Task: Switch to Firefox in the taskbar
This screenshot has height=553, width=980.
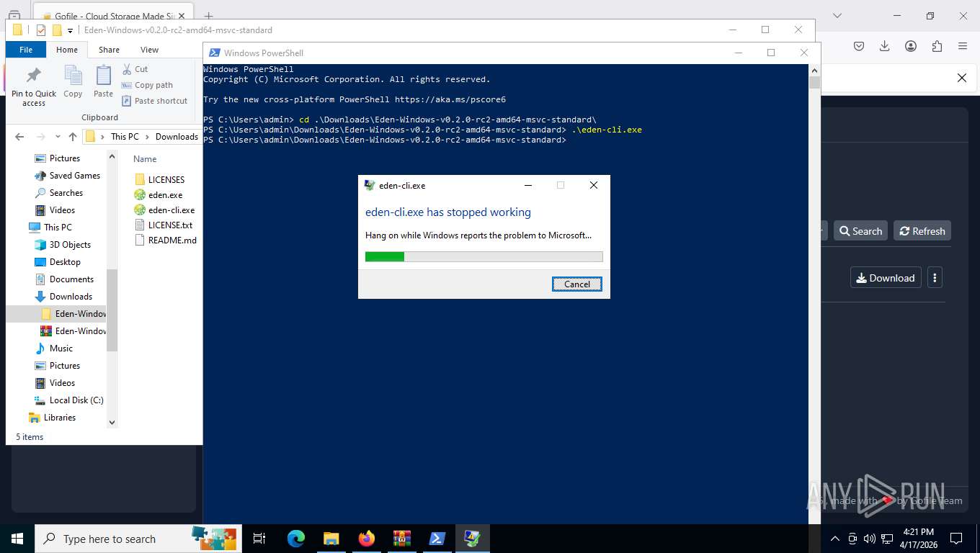Action: click(366, 539)
